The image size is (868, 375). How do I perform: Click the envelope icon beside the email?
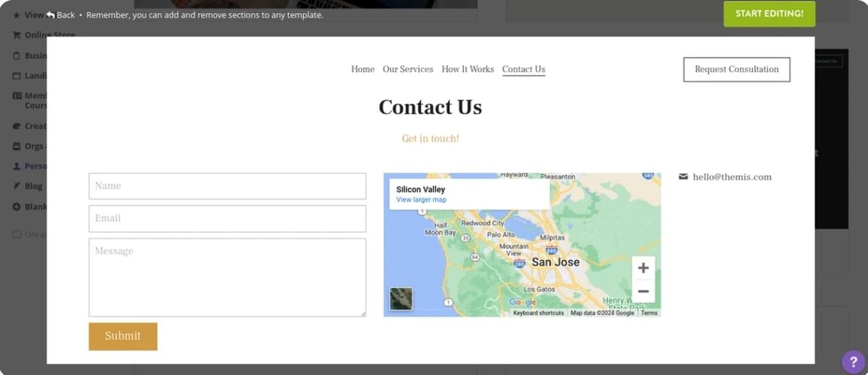click(684, 176)
